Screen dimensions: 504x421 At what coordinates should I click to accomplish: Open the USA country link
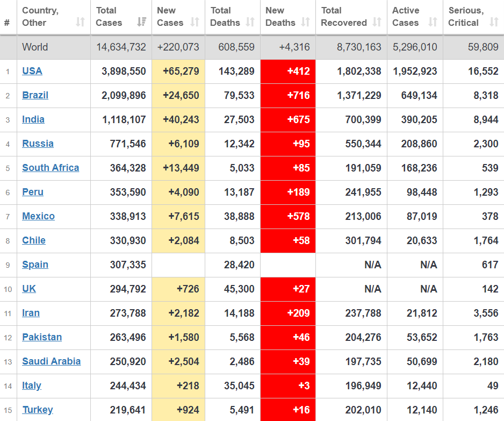click(x=32, y=71)
